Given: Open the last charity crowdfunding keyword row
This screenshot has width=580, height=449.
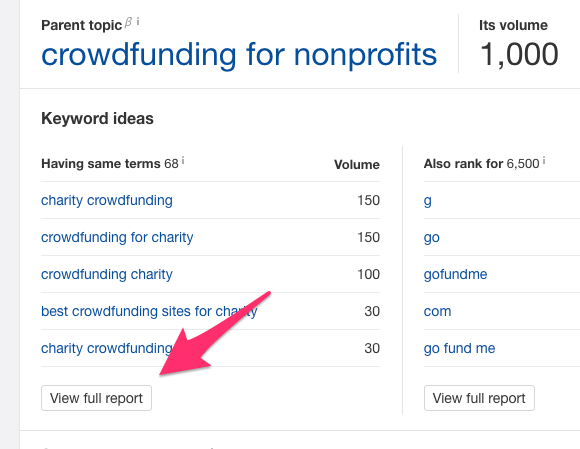Looking at the screenshot, I should tap(107, 348).
